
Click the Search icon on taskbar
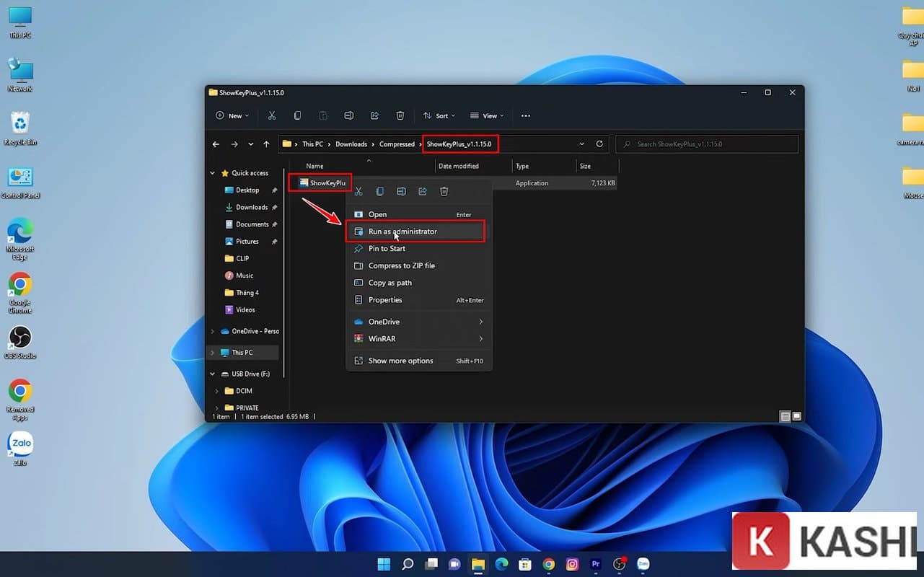pos(408,564)
